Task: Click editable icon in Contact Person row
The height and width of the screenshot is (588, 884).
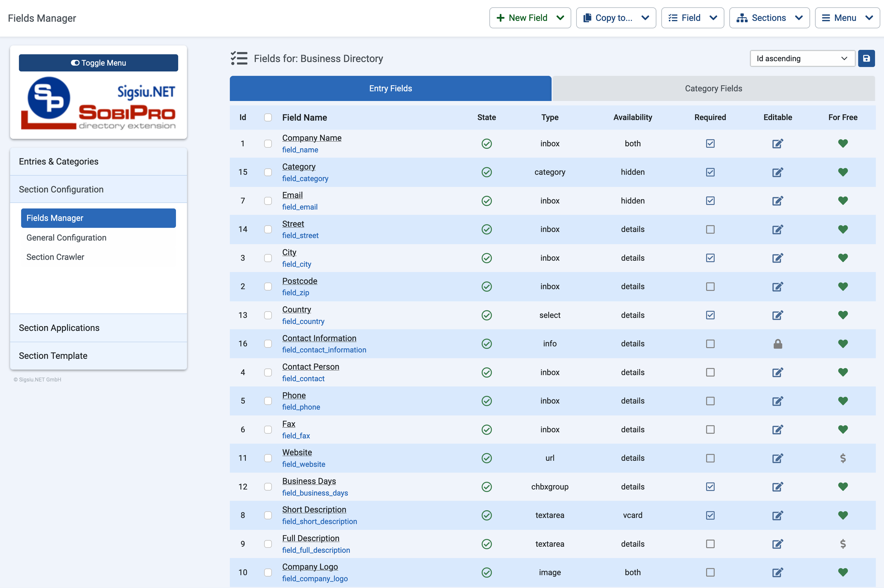Action: point(777,372)
